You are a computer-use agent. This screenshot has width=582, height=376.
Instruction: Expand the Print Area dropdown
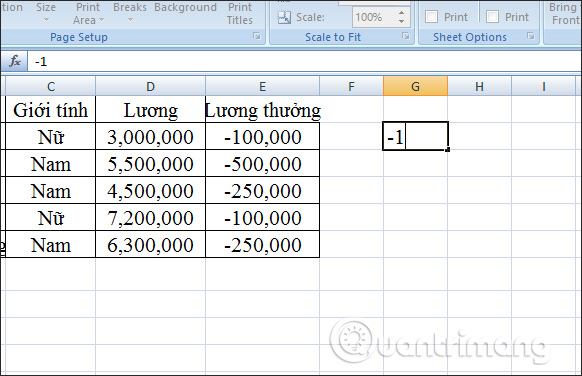pos(88,13)
